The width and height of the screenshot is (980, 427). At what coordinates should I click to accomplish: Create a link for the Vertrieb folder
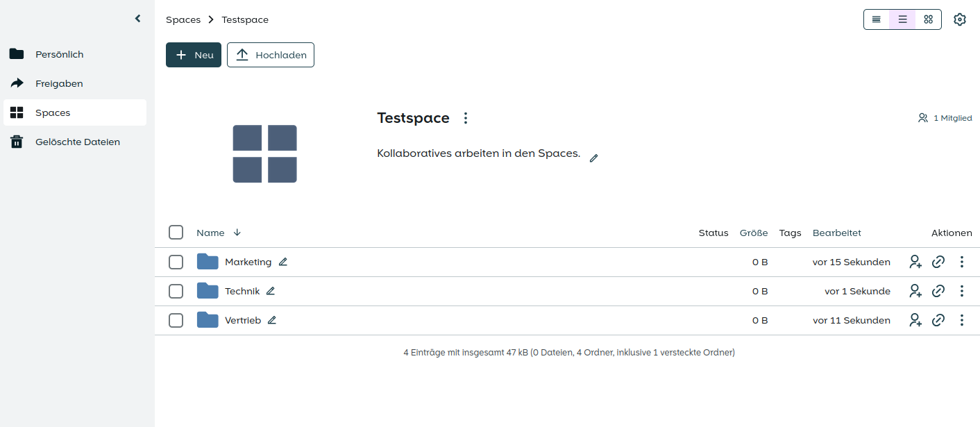pos(938,320)
